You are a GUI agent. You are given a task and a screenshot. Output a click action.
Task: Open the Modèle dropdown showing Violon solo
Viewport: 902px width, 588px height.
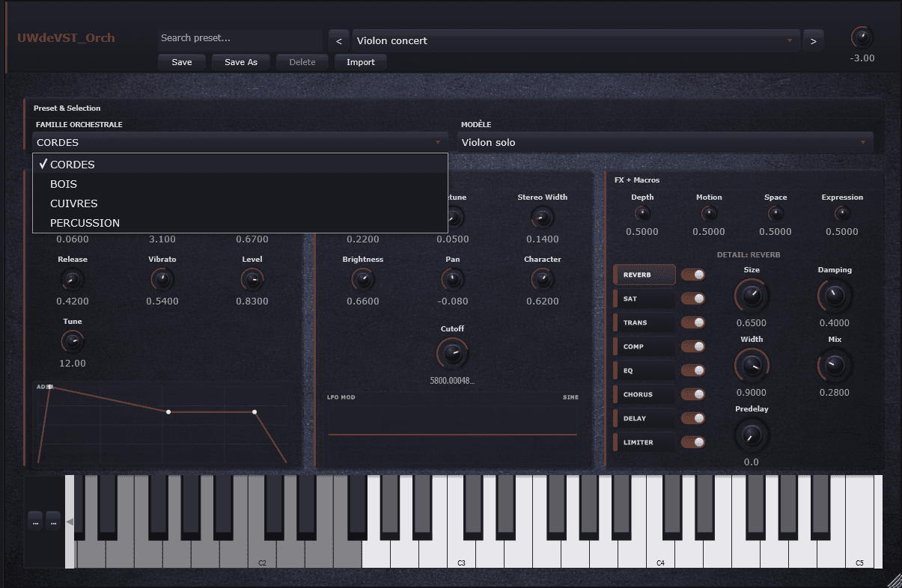(x=665, y=142)
